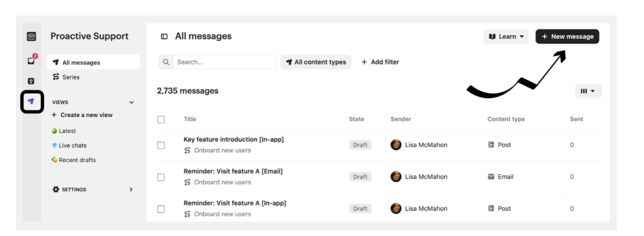644x236 pixels.
Task: Click sent count 0 in Reminder Email row
Action: point(572,177)
